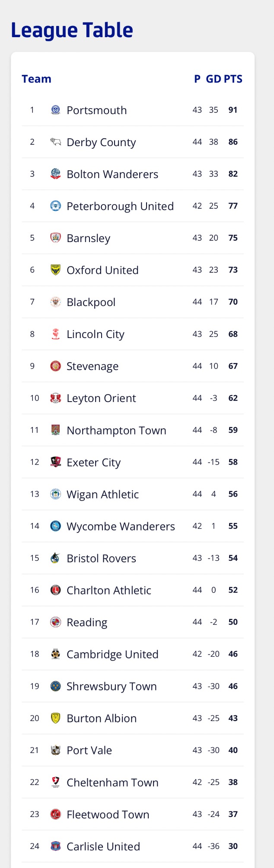Tap the Burton Albion club badge
Screen dimensions: 274x868
tap(55, 718)
